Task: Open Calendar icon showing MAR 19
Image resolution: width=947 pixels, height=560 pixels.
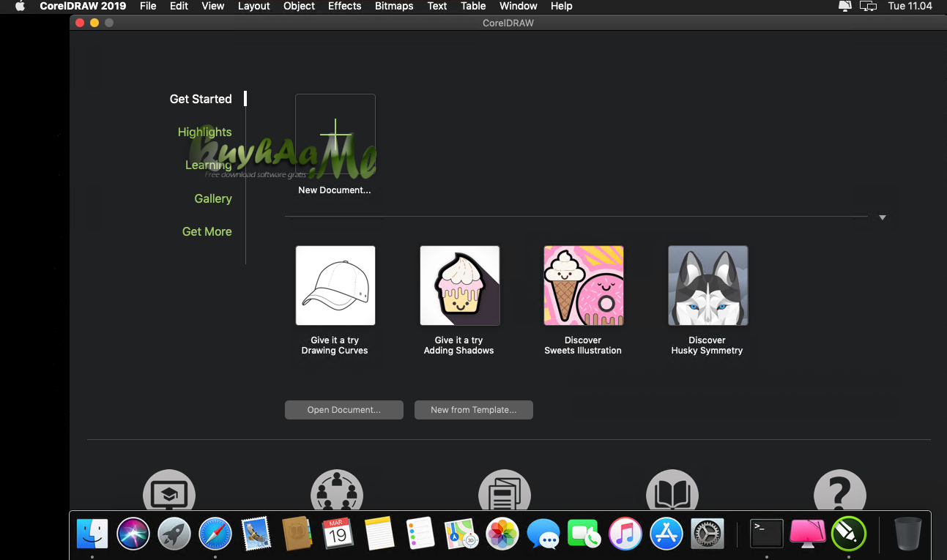Action: (338, 534)
